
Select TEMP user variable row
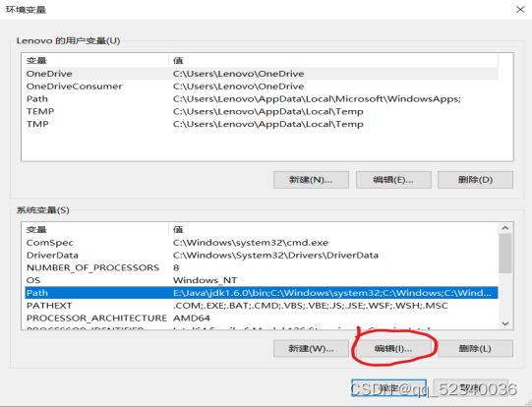pyautogui.click(x=262, y=111)
